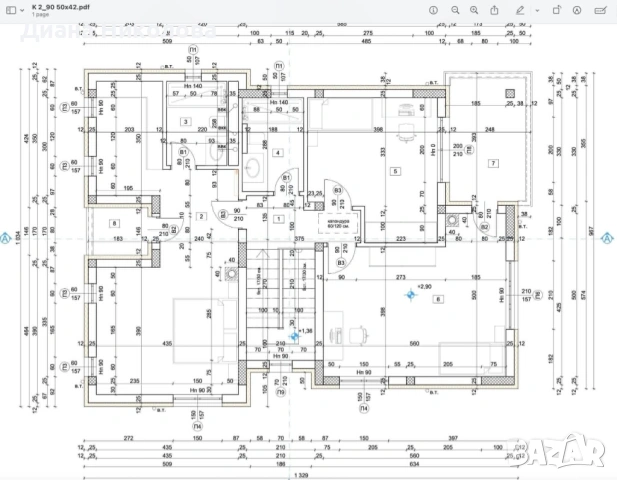Open the Share menu

pyautogui.click(x=494, y=10)
